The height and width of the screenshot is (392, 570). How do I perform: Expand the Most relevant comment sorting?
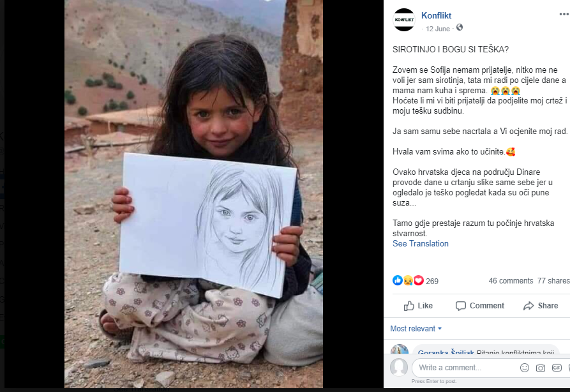[x=416, y=329]
